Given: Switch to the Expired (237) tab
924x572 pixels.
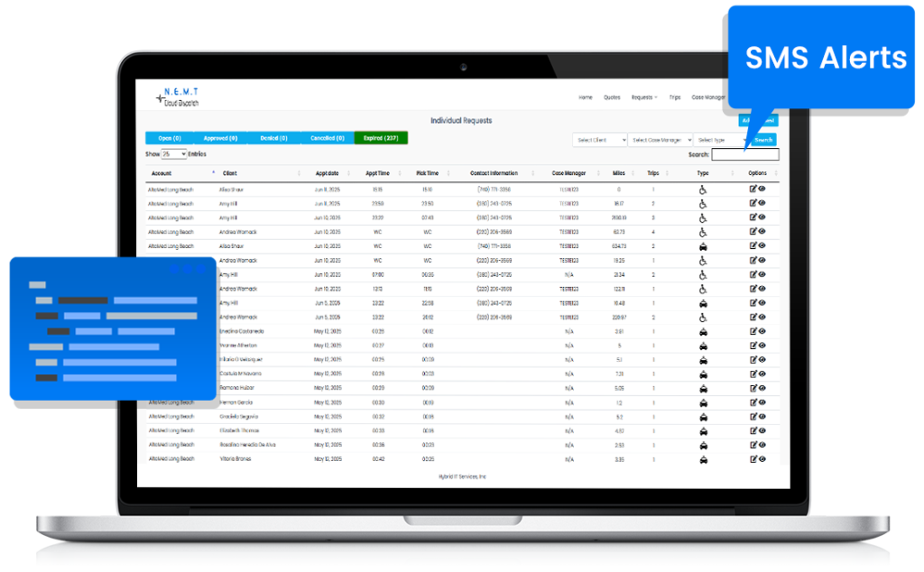Looking at the screenshot, I should click(x=381, y=138).
